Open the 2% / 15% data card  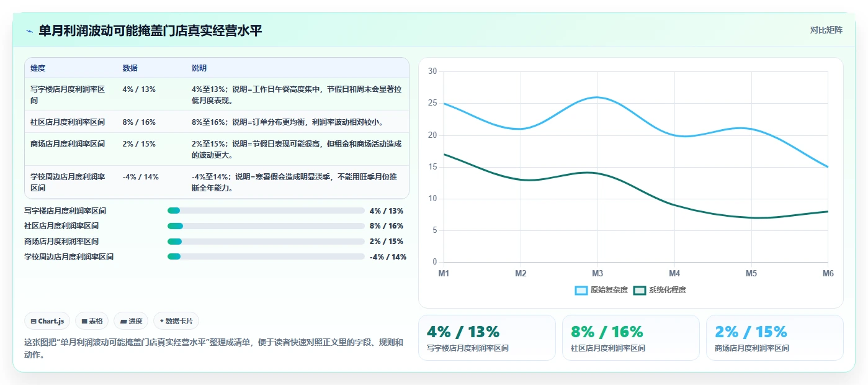[x=775, y=338]
